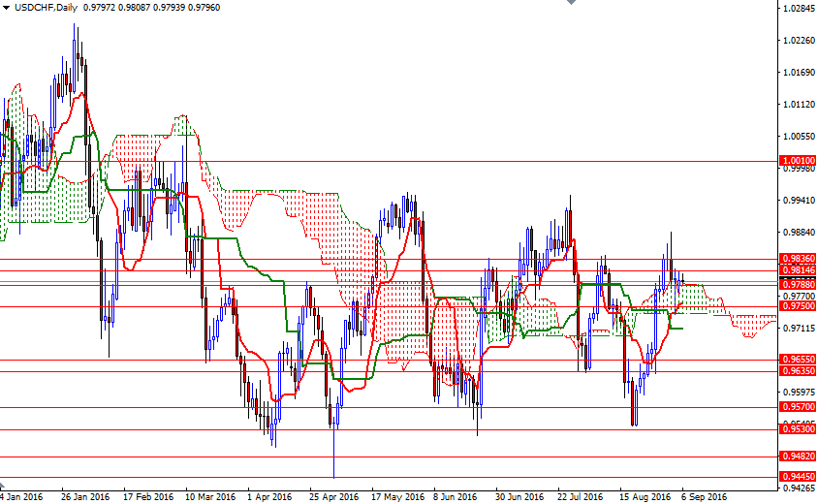The height and width of the screenshot is (504, 818).
Task: Click the 25 Apr 2016 date label
Action: (333, 497)
